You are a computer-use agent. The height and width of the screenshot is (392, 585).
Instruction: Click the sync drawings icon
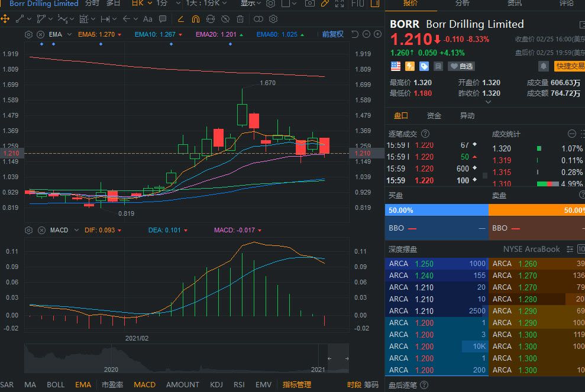coord(211,19)
